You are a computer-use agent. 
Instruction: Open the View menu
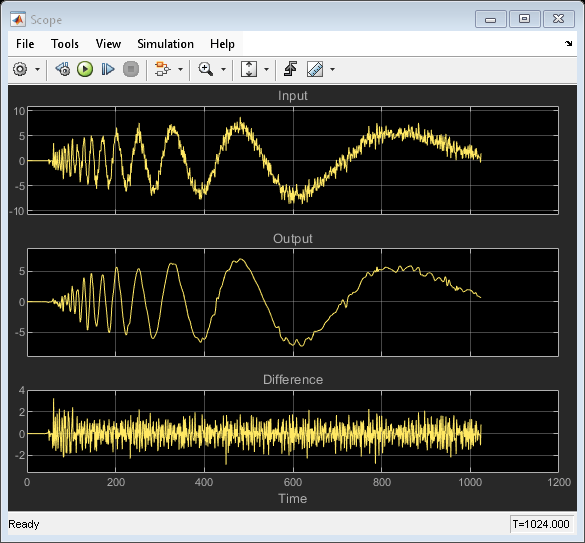[x=108, y=44]
